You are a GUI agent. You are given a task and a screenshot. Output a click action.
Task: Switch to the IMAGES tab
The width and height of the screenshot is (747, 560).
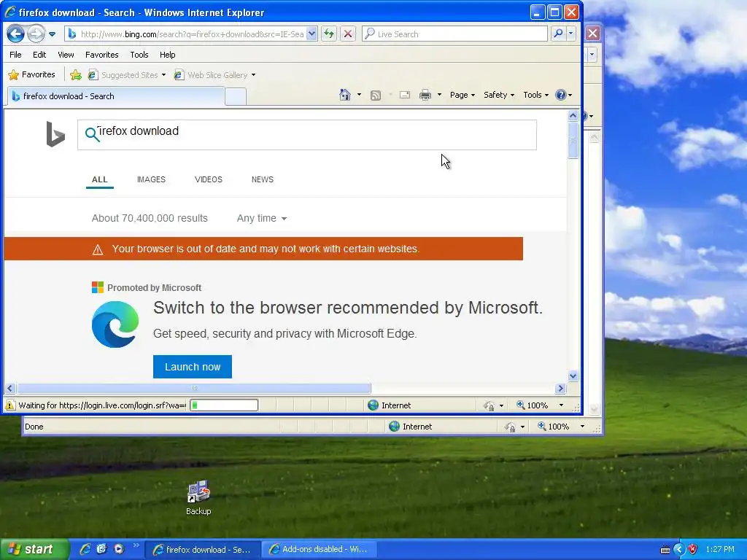tap(151, 179)
